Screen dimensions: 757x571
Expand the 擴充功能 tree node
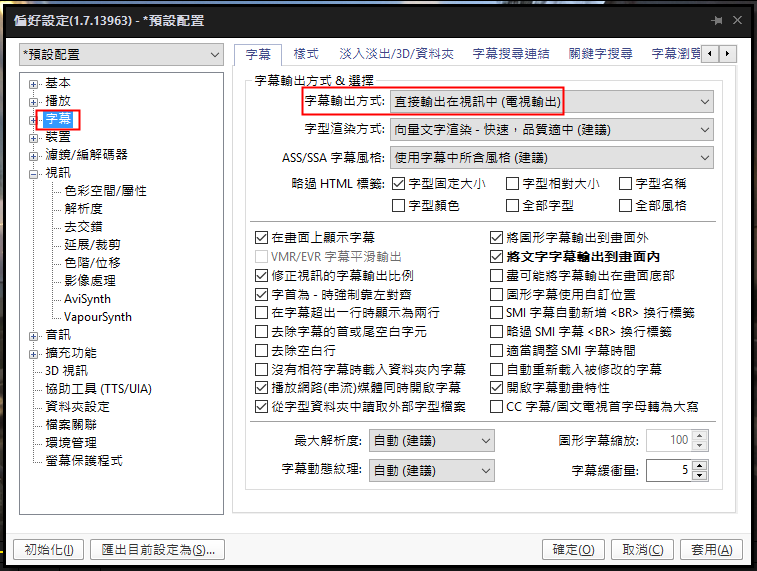[x=33, y=354]
